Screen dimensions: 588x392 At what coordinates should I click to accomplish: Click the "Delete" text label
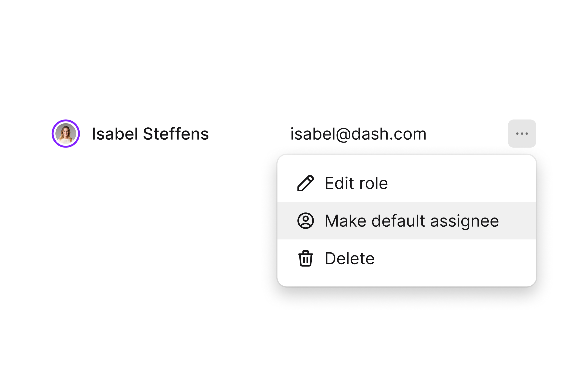(x=350, y=258)
